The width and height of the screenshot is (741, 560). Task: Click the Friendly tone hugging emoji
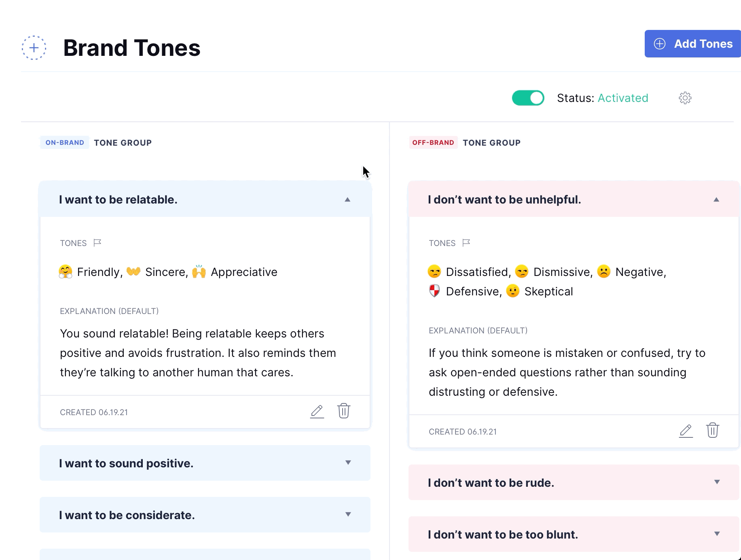(x=66, y=272)
